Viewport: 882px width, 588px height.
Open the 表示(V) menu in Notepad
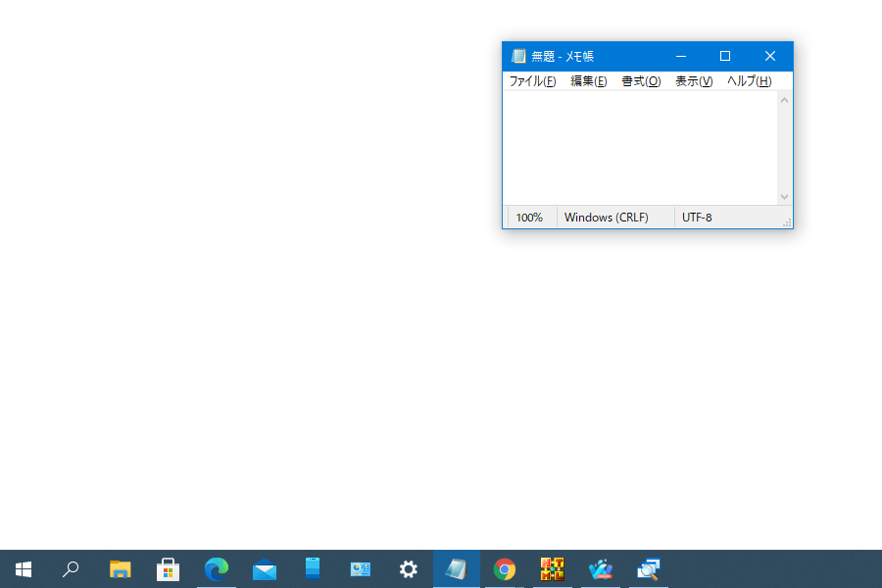pos(694,81)
